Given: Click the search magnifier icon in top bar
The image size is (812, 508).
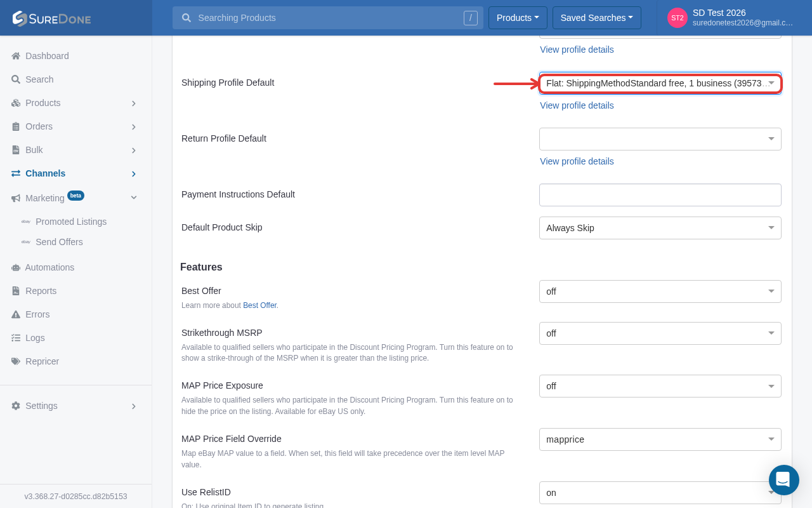Looking at the screenshot, I should [x=187, y=18].
